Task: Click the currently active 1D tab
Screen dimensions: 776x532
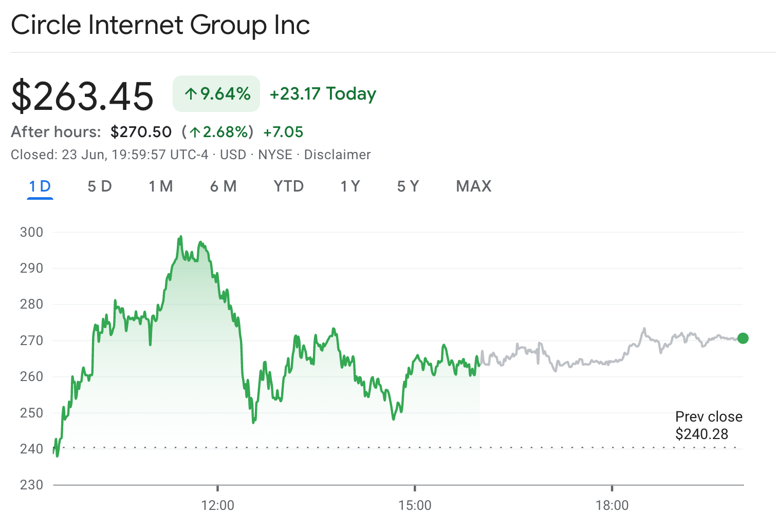Action: 40,186
